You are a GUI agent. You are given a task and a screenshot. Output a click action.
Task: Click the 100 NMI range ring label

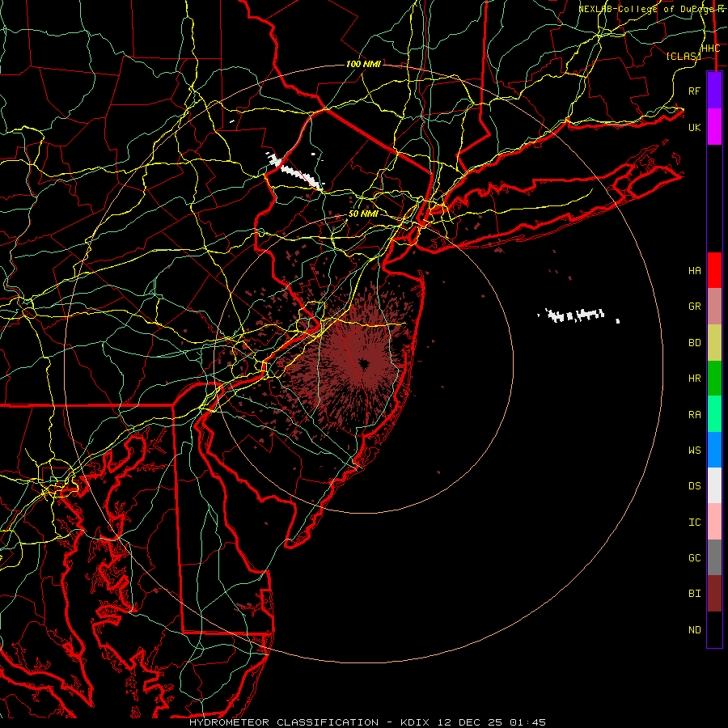pos(363,64)
